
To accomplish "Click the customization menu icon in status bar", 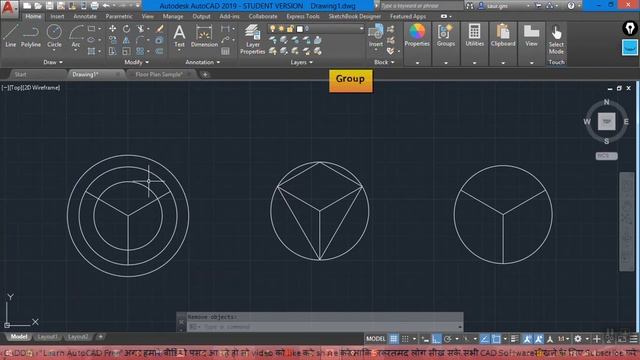I will (x=633, y=339).
